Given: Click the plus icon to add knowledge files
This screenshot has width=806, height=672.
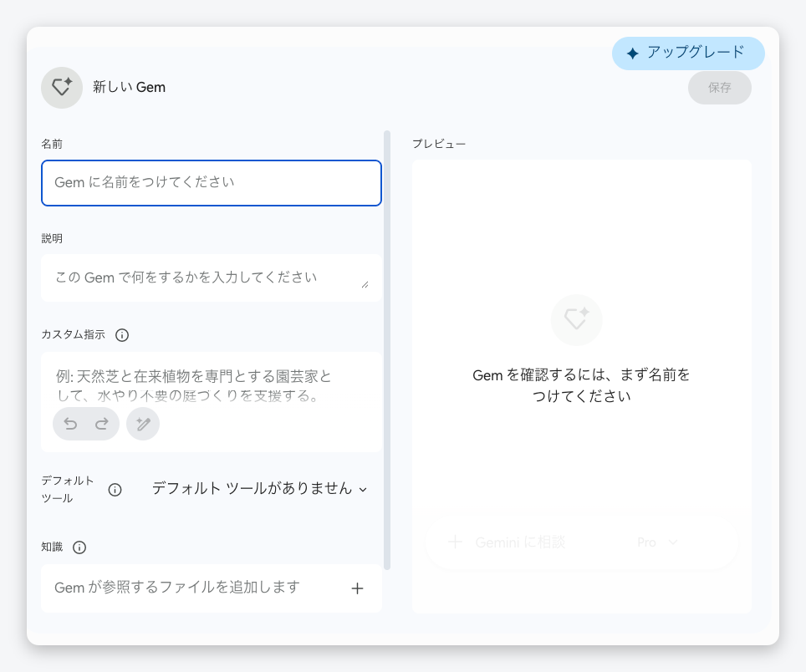Looking at the screenshot, I should pyautogui.click(x=357, y=588).
